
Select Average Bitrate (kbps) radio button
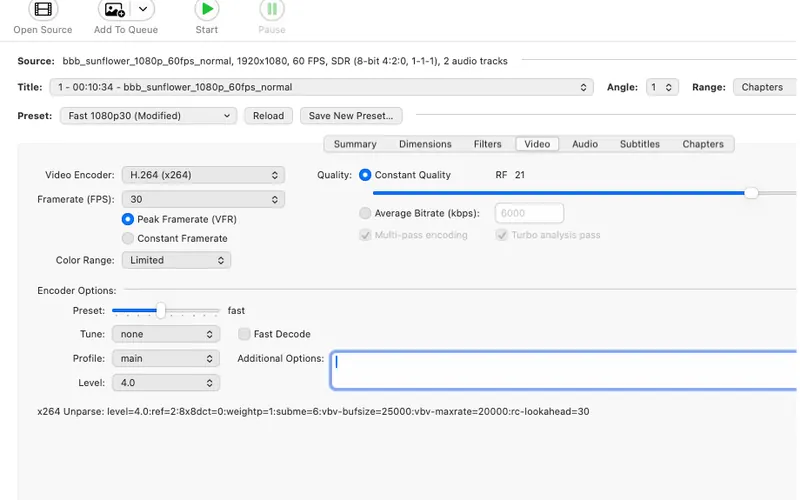pos(365,213)
